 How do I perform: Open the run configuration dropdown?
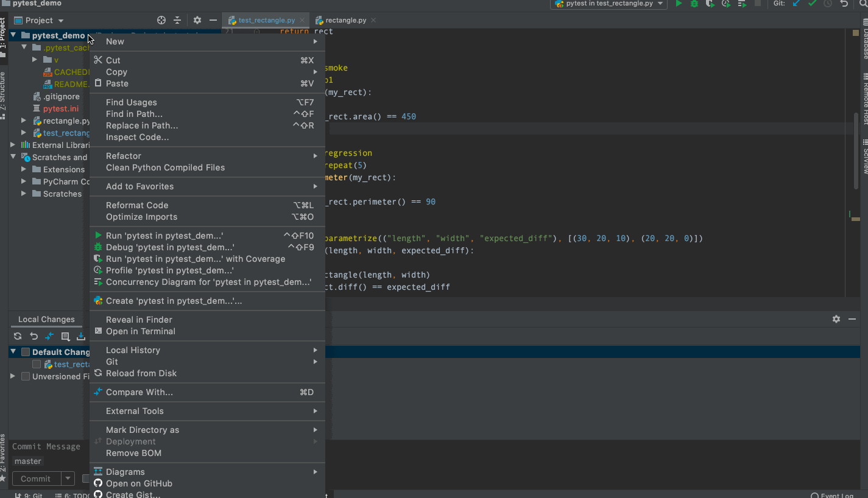(x=608, y=4)
